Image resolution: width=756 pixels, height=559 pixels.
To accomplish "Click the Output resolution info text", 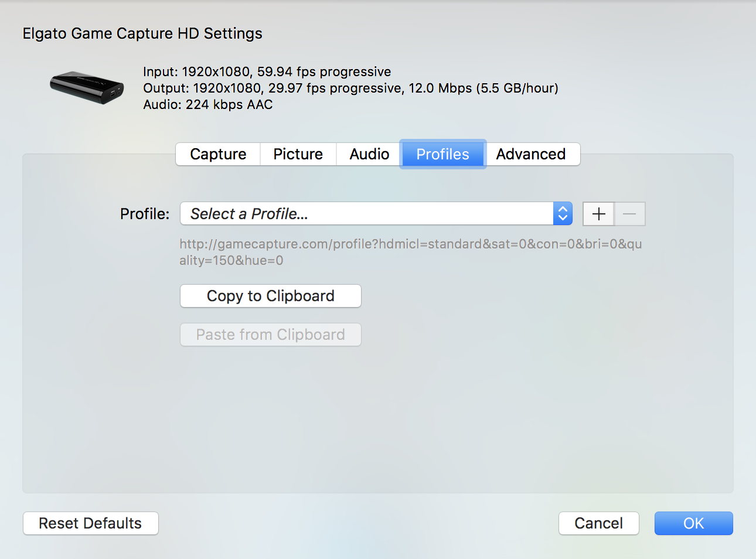I will [349, 88].
